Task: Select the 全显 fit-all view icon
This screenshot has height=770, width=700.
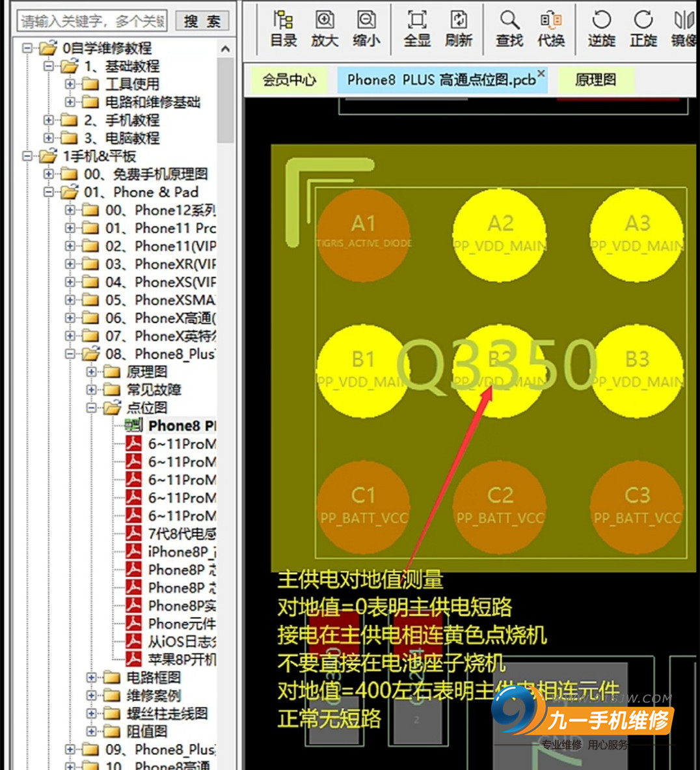Action: tap(417, 29)
